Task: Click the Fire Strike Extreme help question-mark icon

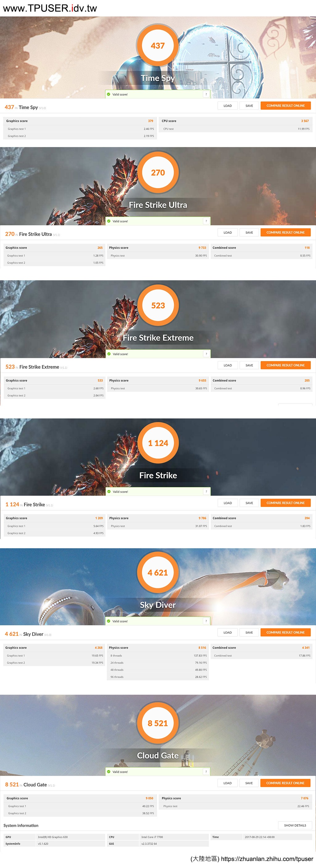Action: point(206,354)
